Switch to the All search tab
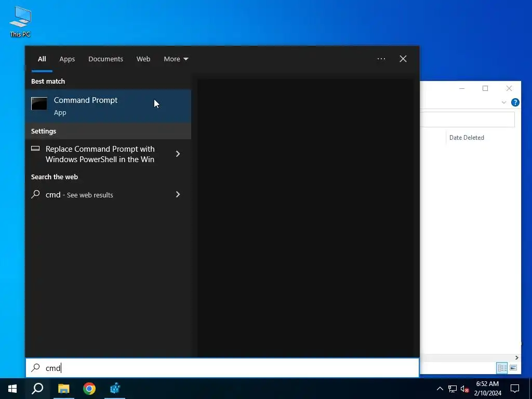Image resolution: width=532 pixels, height=399 pixels. point(42,59)
